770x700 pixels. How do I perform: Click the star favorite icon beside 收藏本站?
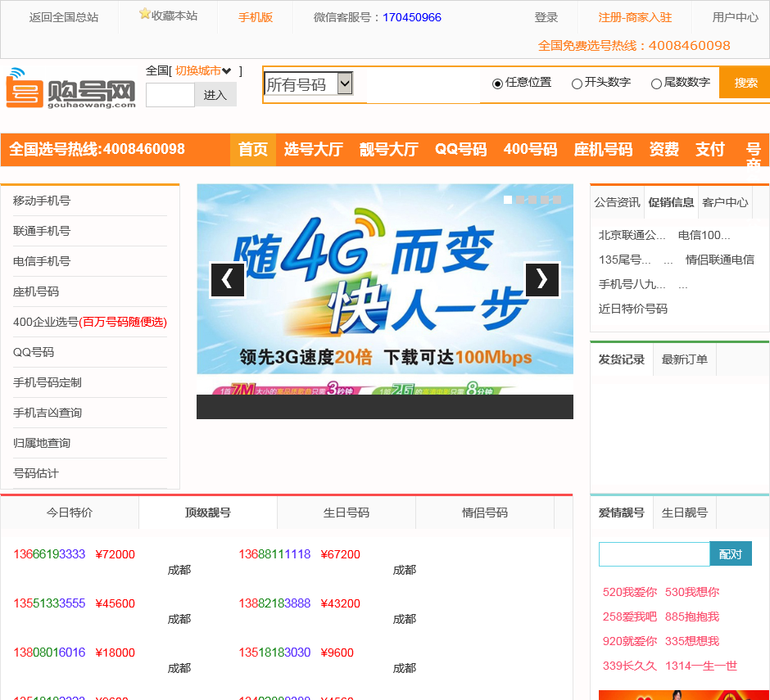point(144,14)
